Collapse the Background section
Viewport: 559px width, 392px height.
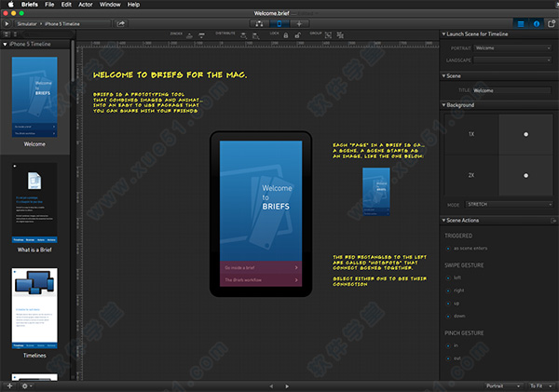coord(443,105)
